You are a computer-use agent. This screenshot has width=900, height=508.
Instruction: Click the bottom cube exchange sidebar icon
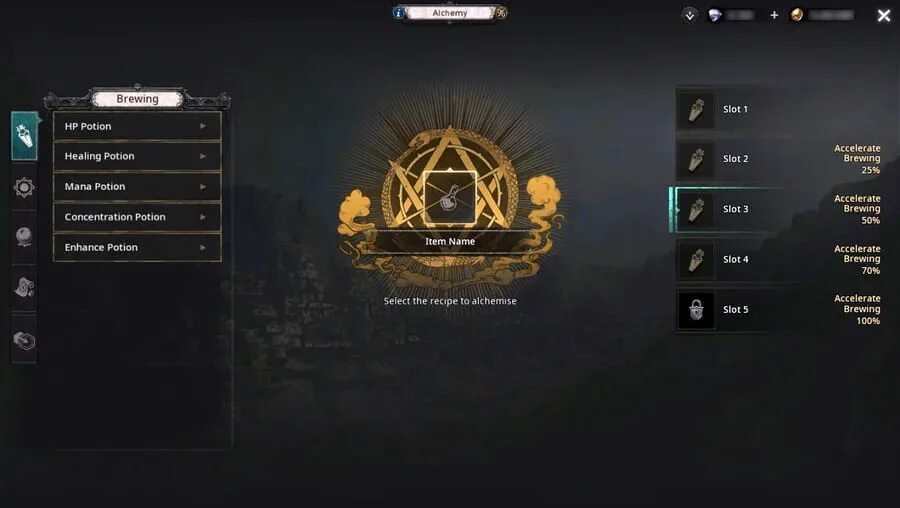(24, 340)
